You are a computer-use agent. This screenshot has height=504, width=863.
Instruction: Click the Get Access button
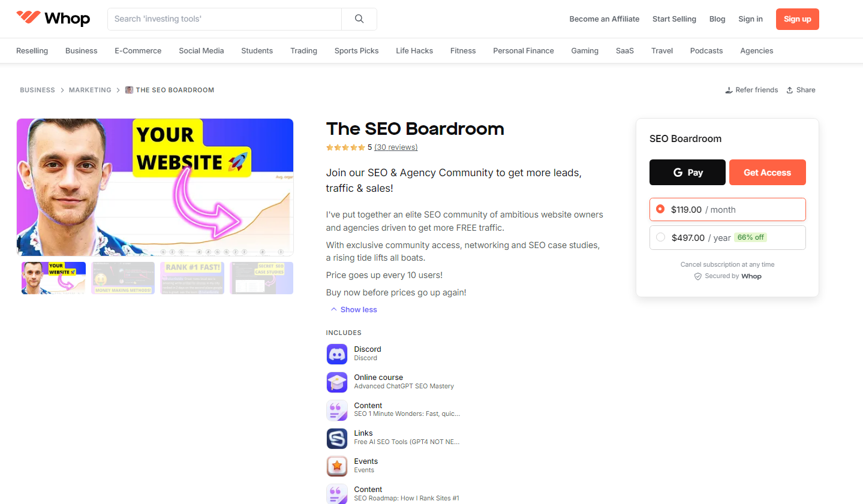[767, 172]
